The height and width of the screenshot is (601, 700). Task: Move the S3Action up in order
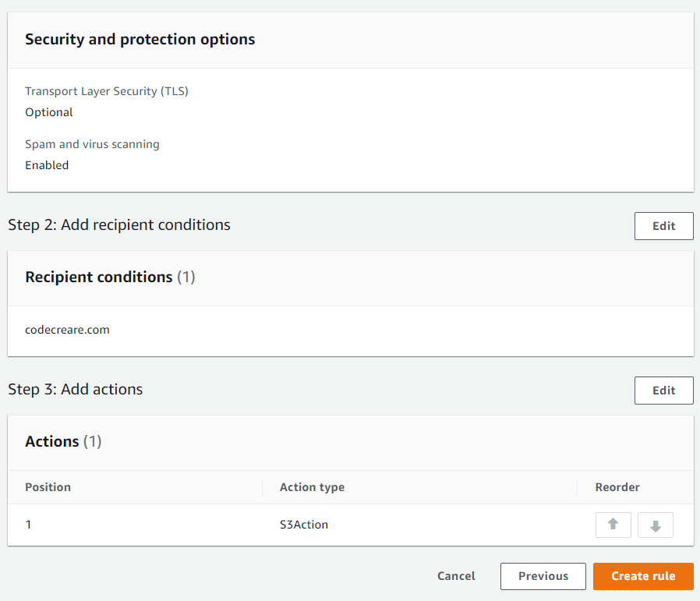613,525
